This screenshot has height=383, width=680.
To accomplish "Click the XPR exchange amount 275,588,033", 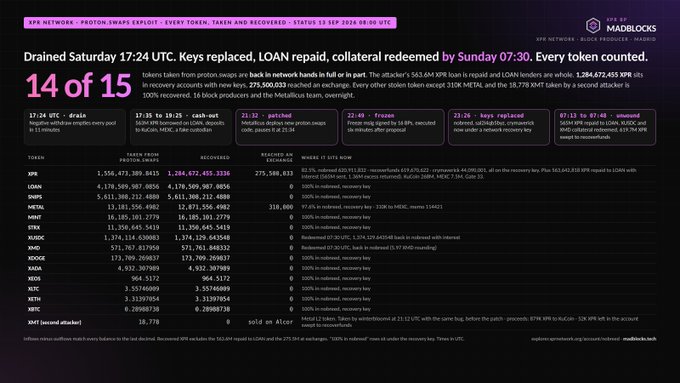I will 274,173.
